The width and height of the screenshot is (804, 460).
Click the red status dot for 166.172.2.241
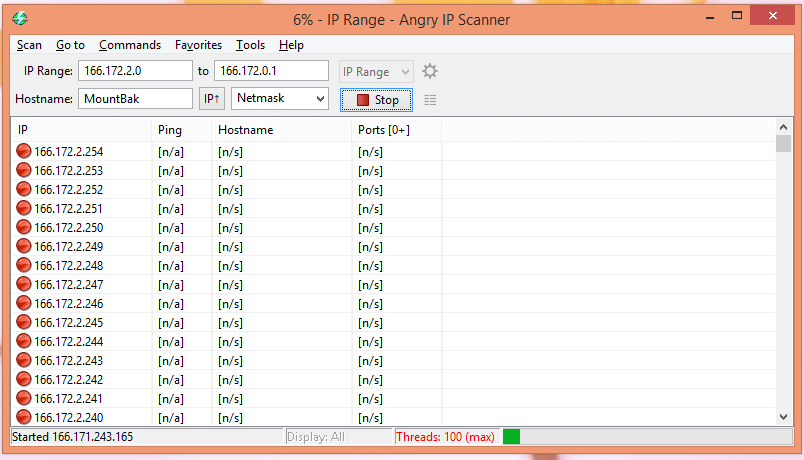coord(24,398)
